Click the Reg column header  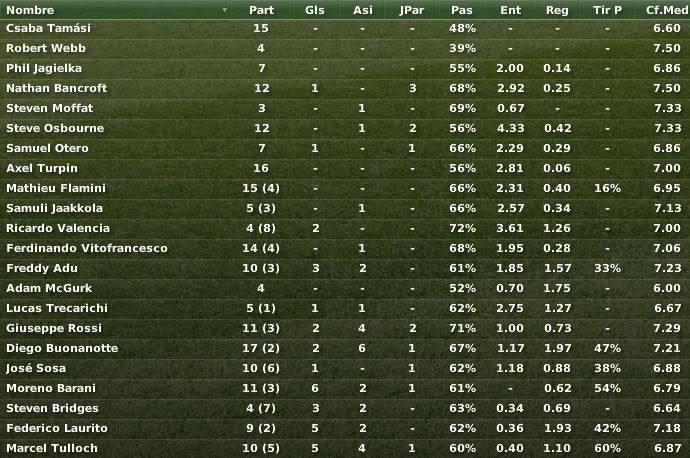[x=557, y=10]
